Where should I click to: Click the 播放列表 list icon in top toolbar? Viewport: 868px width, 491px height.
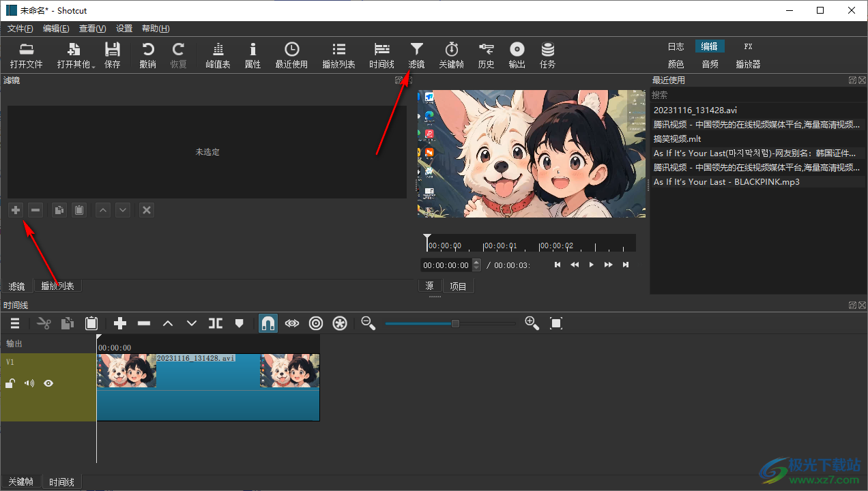[x=338, y=55]
